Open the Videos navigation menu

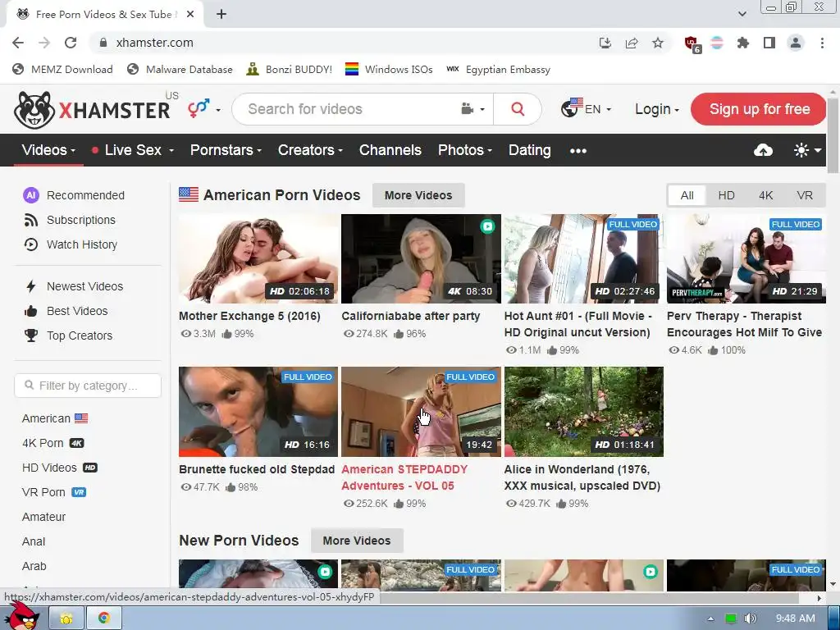[48, 151]
